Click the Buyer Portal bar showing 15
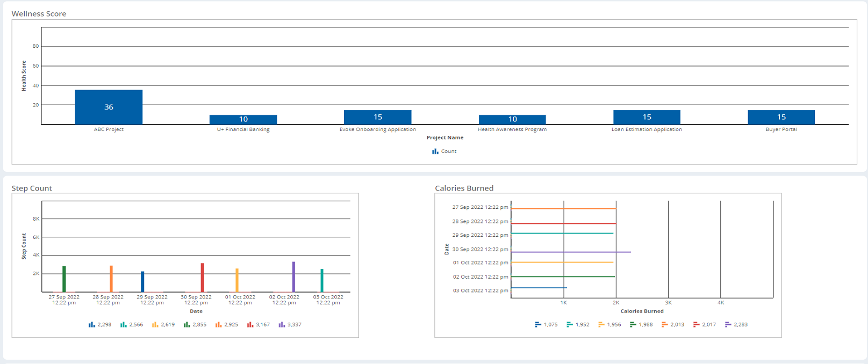Screen dimensions: 868x364 pyautogui.click(x=781, y=117)
